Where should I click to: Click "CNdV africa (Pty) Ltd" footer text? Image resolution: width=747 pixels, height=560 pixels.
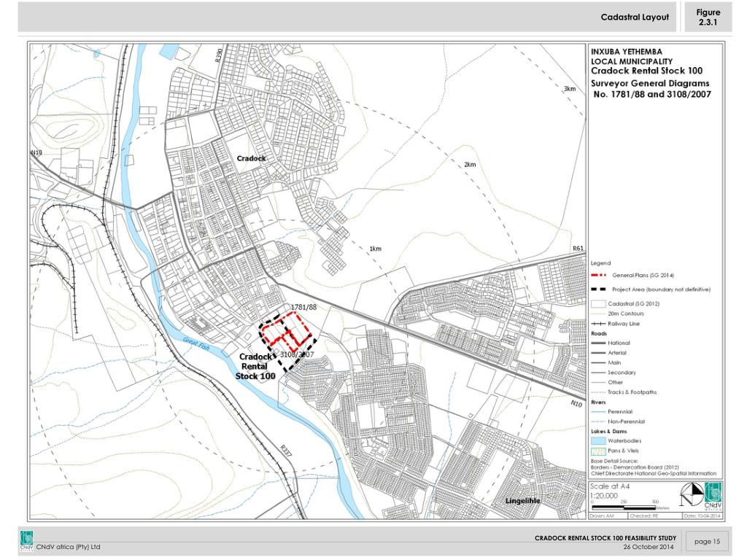point(68,547)
